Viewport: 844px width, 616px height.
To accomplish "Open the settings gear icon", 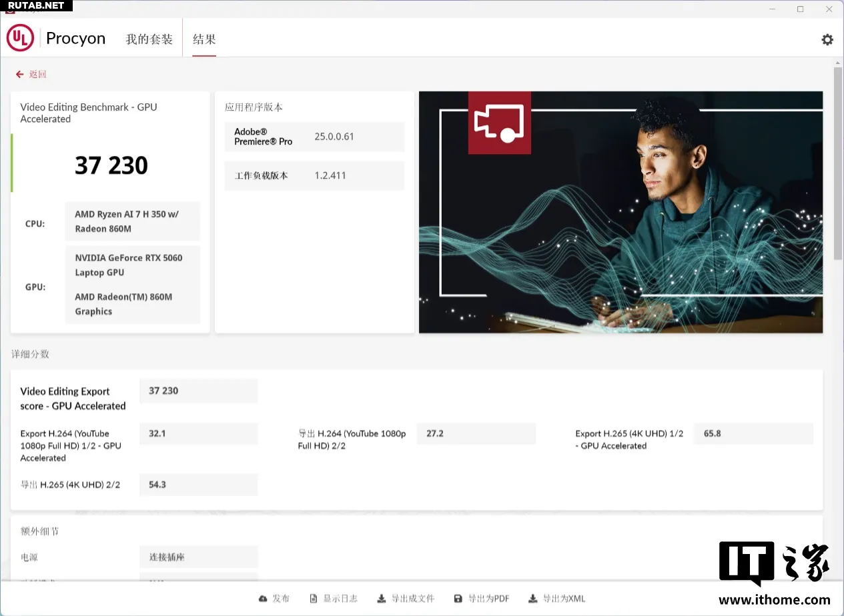I will pos(827,39).
